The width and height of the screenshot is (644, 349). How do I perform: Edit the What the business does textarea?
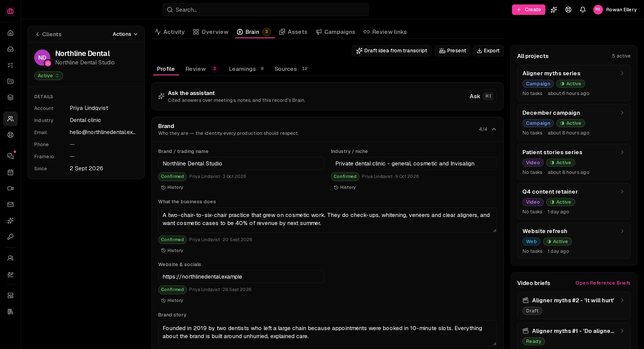(x=327, y=220)
